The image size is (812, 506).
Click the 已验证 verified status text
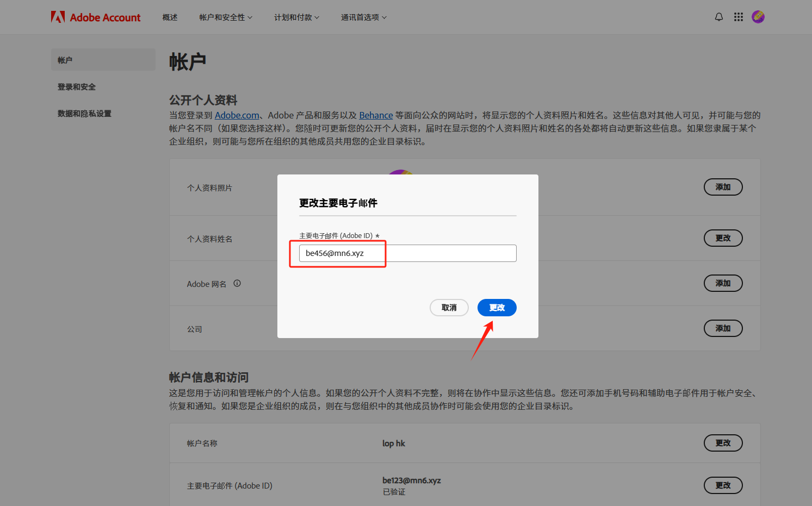coord(394,492)
